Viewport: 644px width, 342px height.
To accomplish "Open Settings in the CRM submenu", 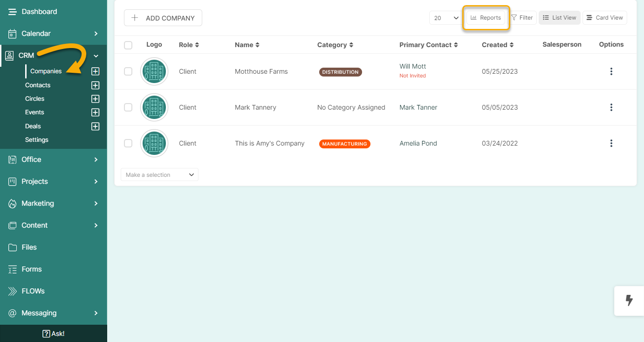I will [x=37, y=140].
